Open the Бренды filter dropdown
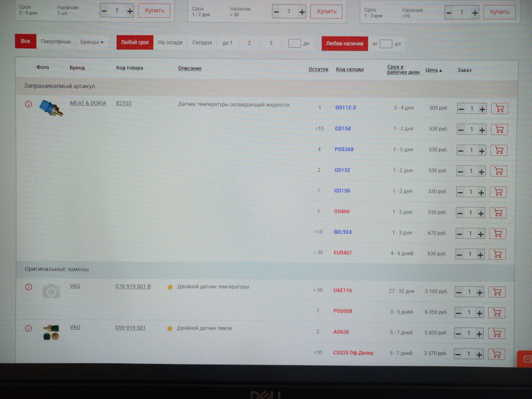Screen dimensions: 532x399 coord(91,42)
